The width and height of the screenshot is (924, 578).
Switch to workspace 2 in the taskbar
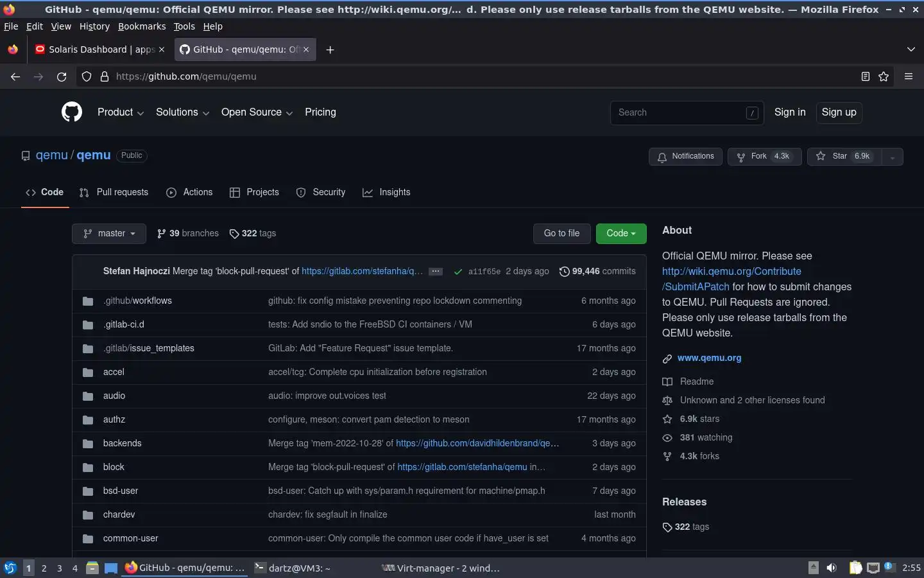coord(44,568)
